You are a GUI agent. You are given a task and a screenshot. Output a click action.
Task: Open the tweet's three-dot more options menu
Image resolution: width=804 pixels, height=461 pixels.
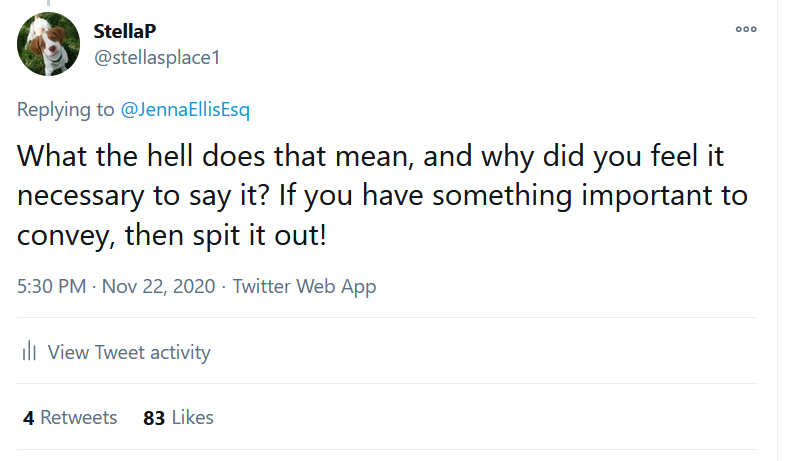(x=746, y=29)
